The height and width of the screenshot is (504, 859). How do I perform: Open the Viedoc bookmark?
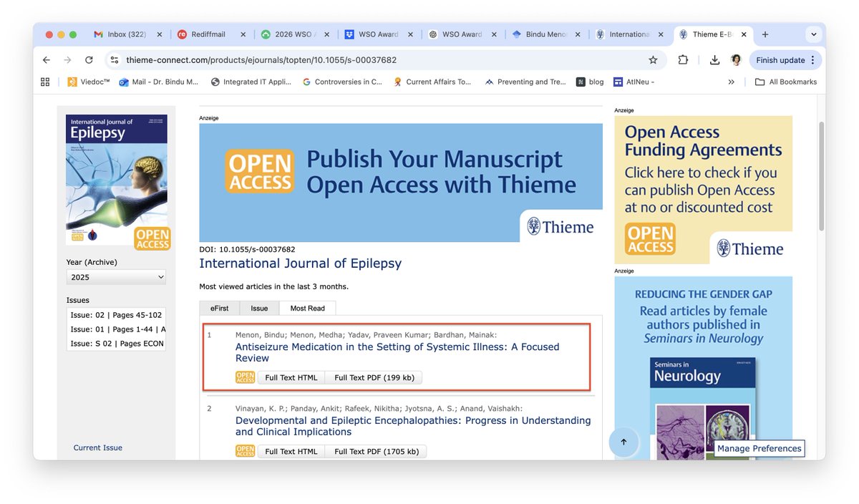[89, 82]
